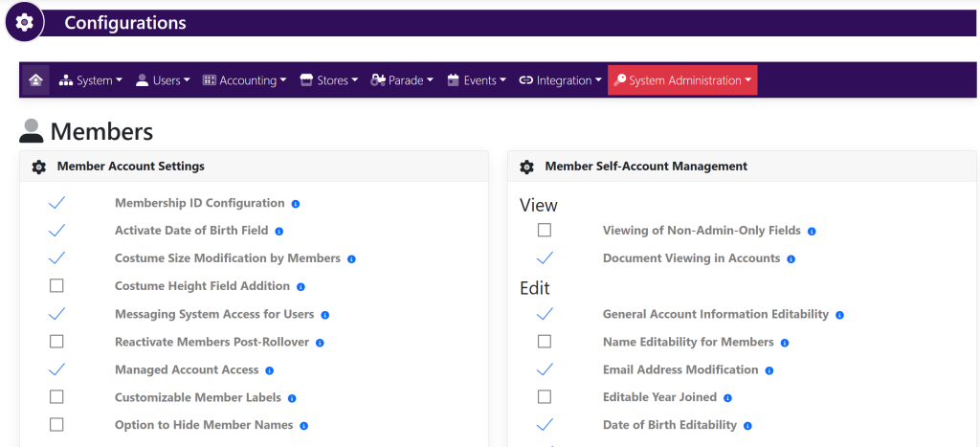Toggle Viewing of Non-Admin-Only Fields checkbox
Viewport: 980px width, 447px height.
coord(545,231)
